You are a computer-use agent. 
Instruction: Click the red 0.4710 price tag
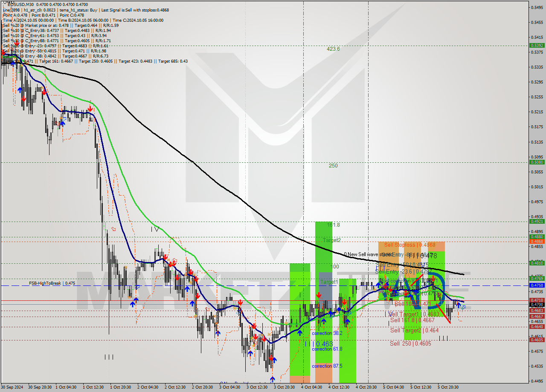537,300
